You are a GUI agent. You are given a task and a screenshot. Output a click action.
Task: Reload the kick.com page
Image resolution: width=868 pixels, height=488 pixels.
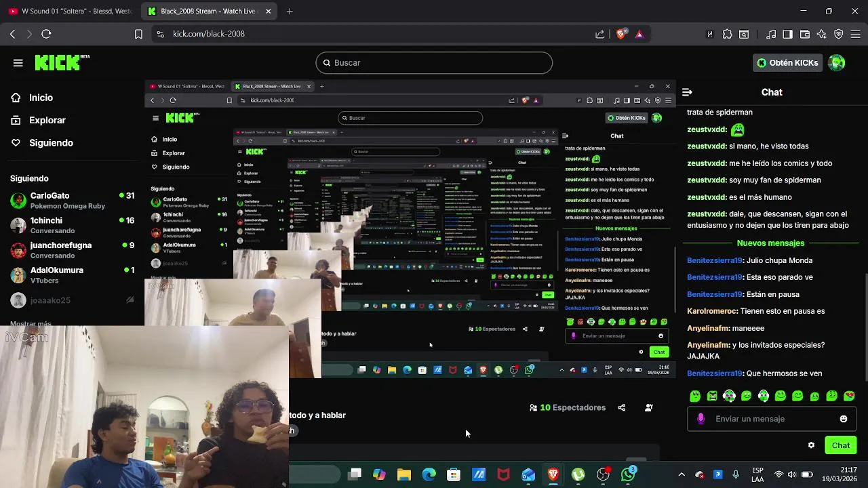click(x=46, y=34)
